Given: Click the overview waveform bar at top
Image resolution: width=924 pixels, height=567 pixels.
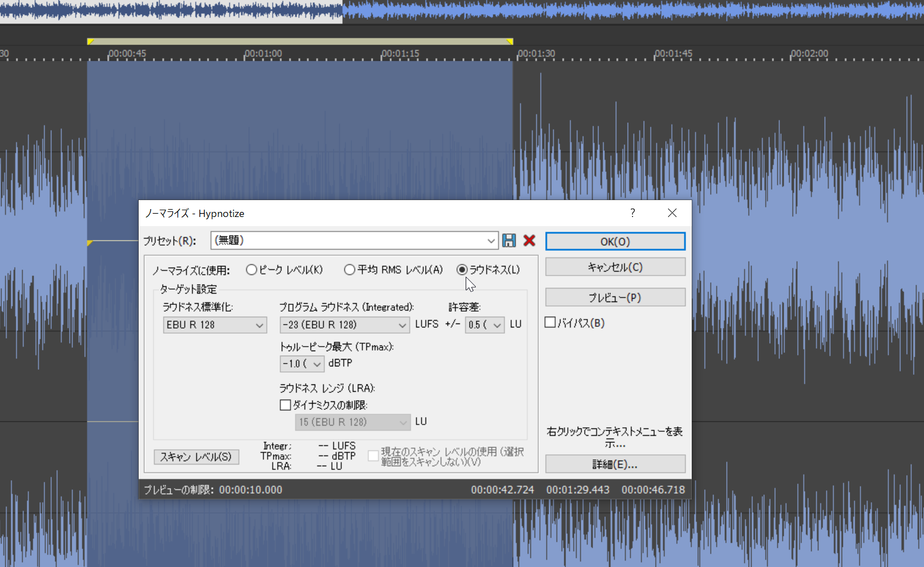Looking at the screenshot, I should point(462,11).
